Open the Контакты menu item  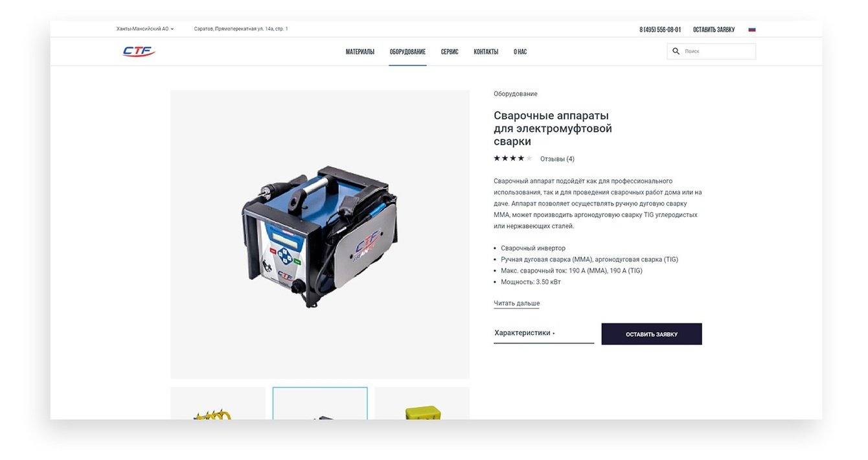pos(486,52)
